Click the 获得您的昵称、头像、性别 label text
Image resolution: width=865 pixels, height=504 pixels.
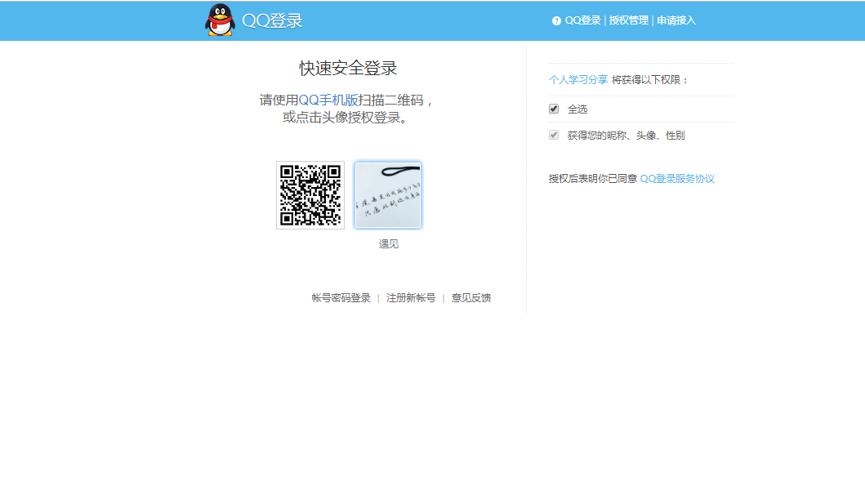[x=626, y=136]
